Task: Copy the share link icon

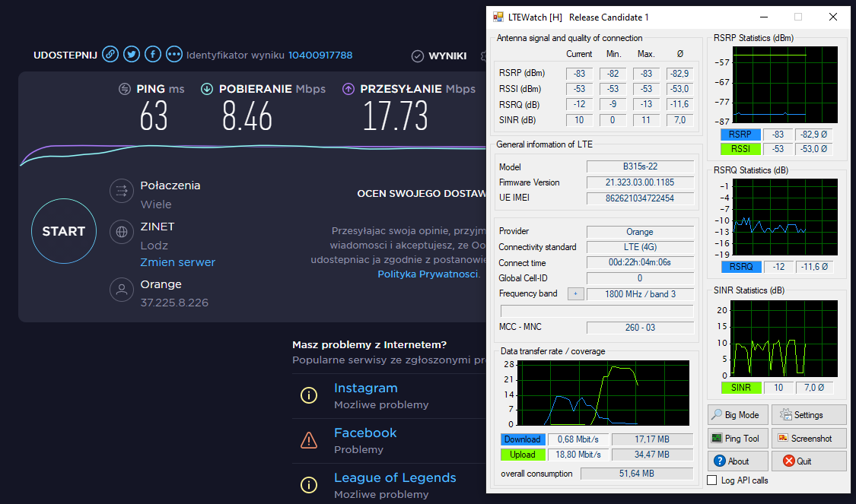Action: (x=110, y=55)
